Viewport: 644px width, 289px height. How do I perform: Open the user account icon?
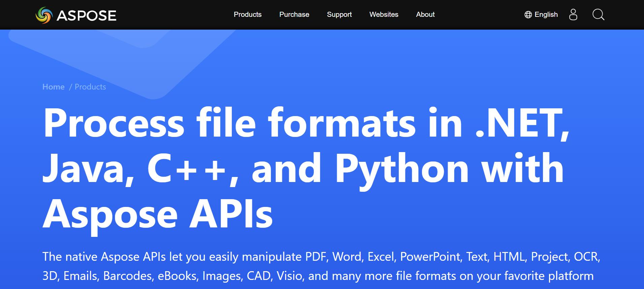pyautogui.click(x=573, y=14)
